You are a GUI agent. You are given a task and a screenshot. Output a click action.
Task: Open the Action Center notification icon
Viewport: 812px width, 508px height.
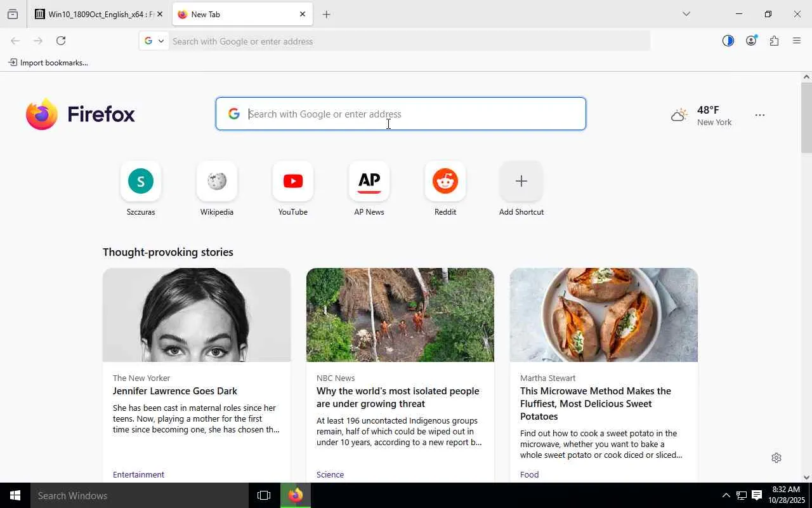point(756,495)
